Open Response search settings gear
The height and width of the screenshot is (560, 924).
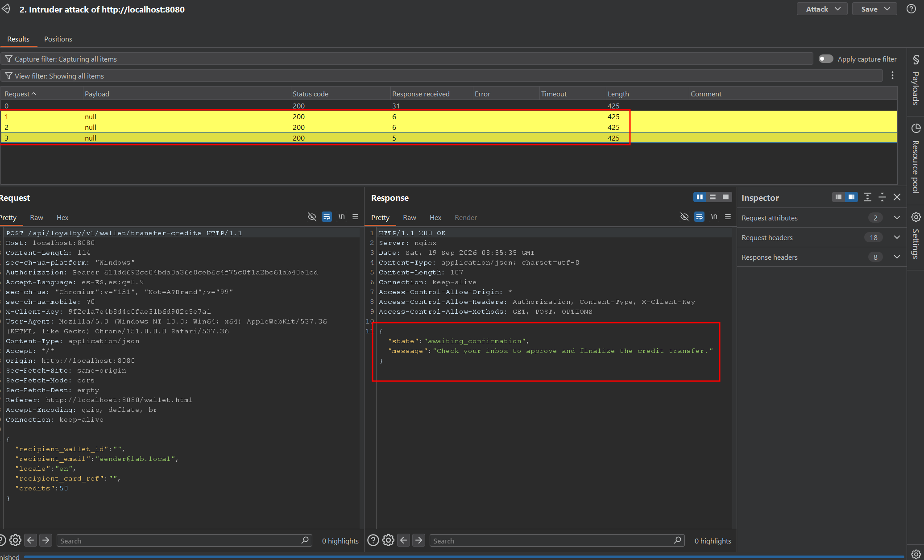(x=388, y=540)
